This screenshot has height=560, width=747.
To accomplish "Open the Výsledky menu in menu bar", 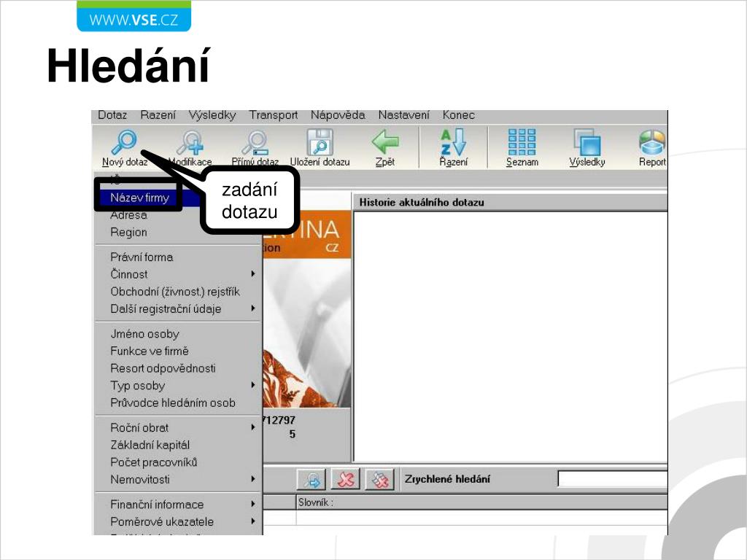I will pos(212,115).
